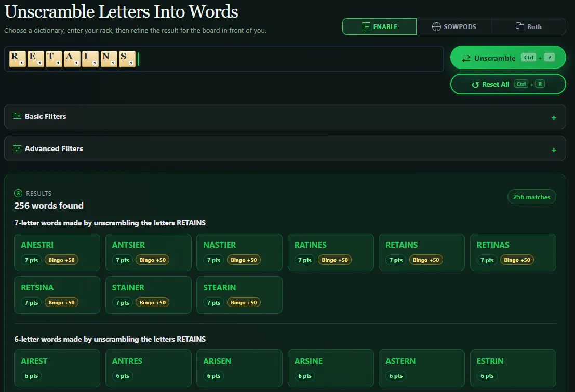Click the 256 words found text
Viewport: 575px width, 392px height.
[x=49, y=206]
